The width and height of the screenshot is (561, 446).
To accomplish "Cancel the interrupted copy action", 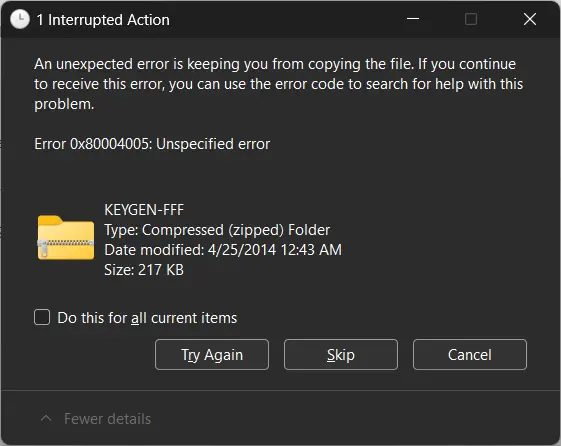I will (x=470, y=354).
